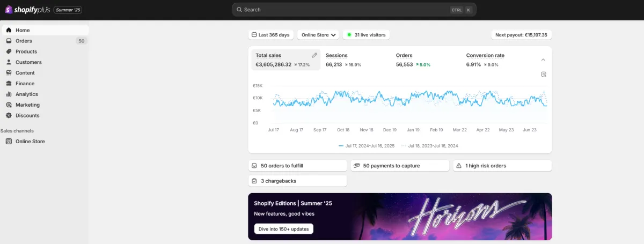Click the Content icon in sidebar
The width and height of the screenshot is (644, 244).
[9, 73]
